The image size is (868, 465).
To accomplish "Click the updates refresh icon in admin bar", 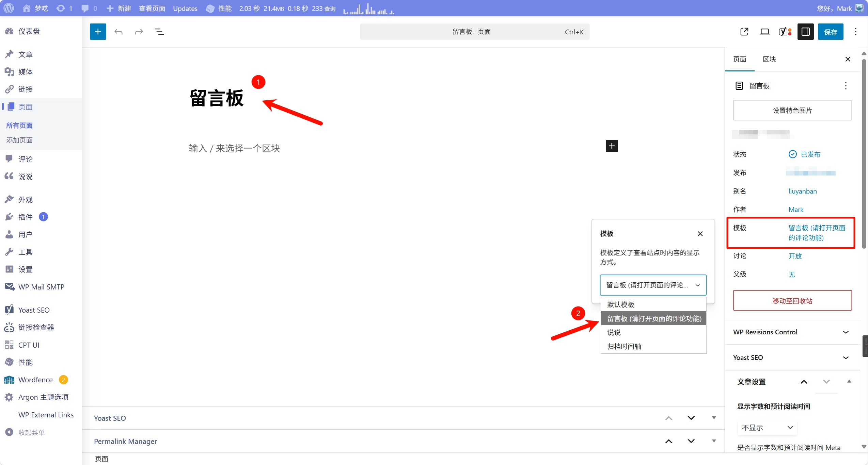I will tap(64, 8).
